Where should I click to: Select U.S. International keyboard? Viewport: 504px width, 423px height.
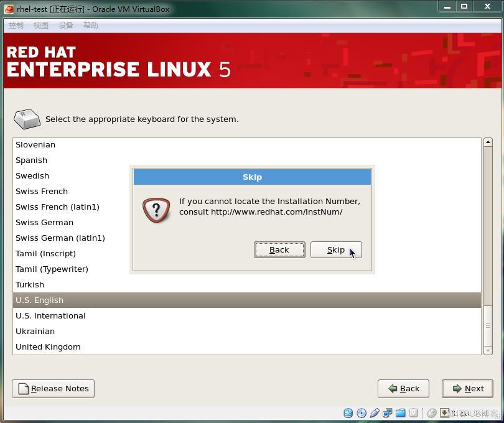coord(246,315)
